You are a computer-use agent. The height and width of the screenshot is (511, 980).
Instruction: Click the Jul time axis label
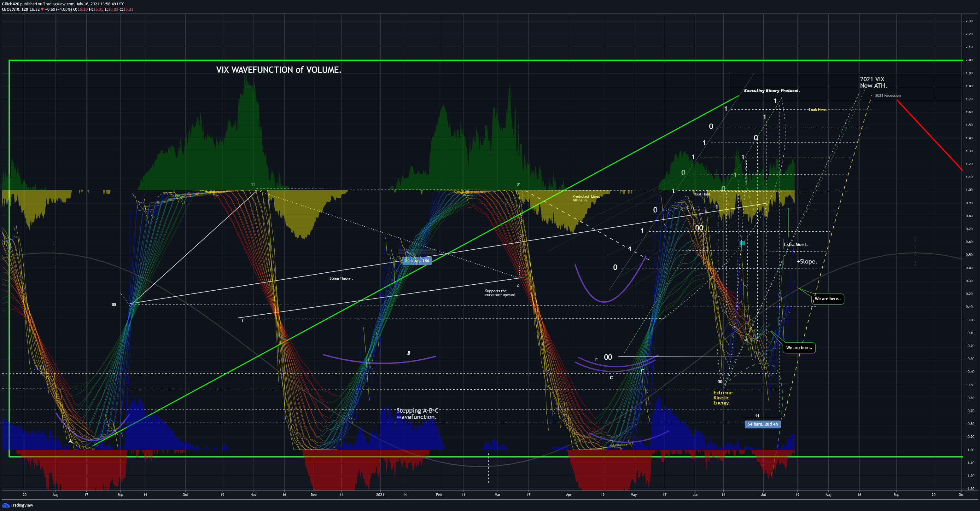coord(763,495)
